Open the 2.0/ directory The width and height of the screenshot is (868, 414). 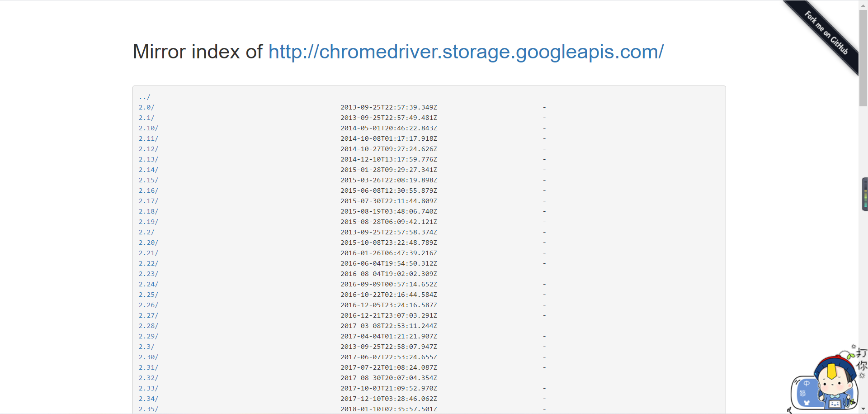point(146,108)
